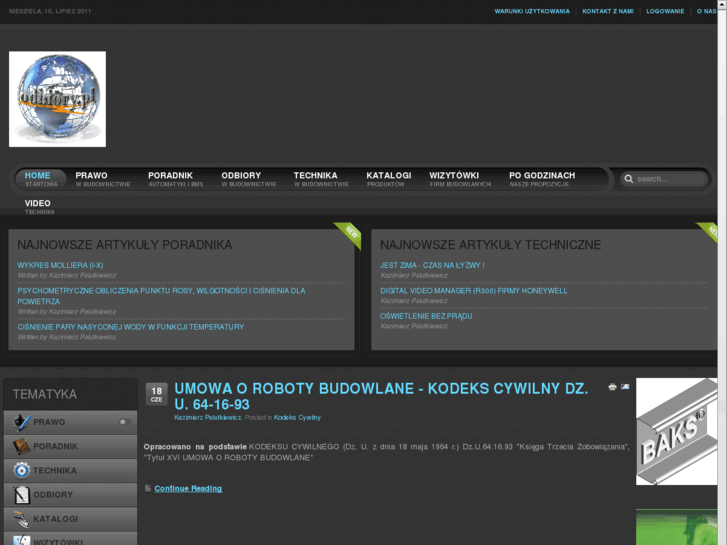Open the Wykres Molliera (I-X) article
The width and height of the screenshot is (727, 545).
click(x=60, y=265)
